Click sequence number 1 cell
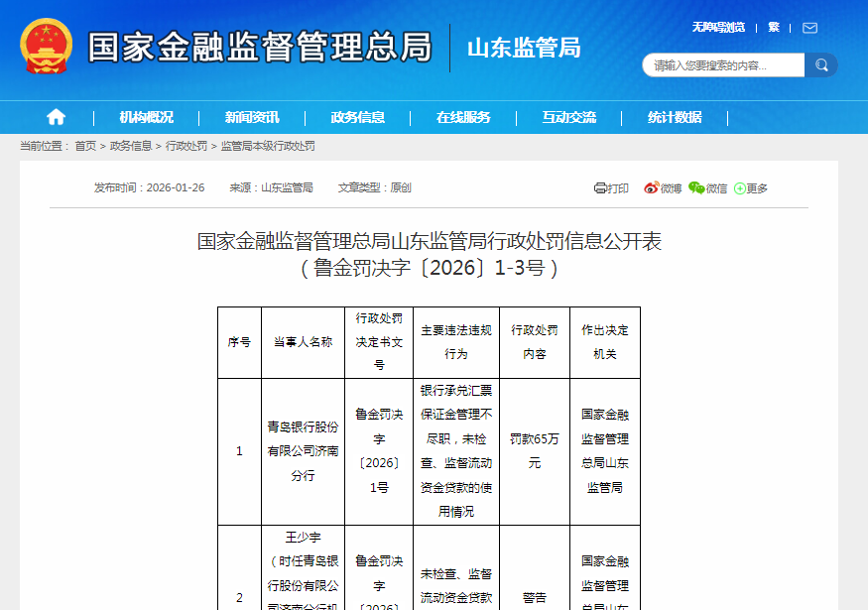This screenshot has height=610, width=868. (x=239, y=451)
